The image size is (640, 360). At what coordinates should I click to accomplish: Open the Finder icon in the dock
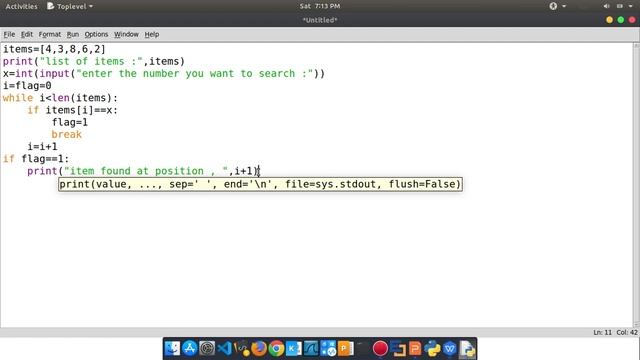tap(172, 349)
